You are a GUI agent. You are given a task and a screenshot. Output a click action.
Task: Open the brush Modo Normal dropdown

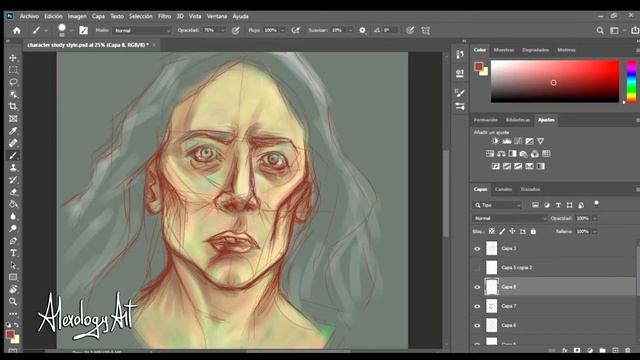coord(142,31)
